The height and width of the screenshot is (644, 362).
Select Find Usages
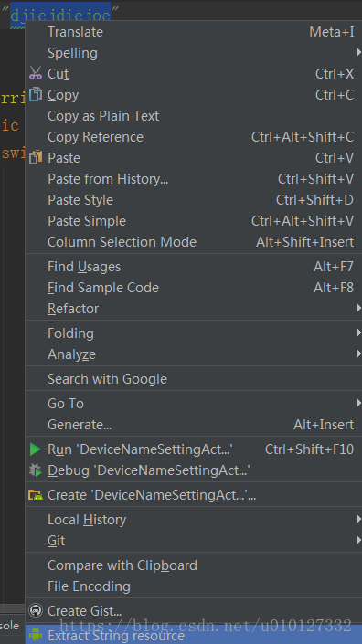194,267
